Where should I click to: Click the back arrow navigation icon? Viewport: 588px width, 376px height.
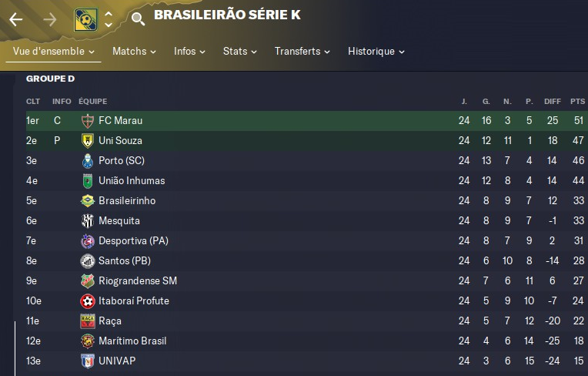pyautogui.click(x=15, y=20)
